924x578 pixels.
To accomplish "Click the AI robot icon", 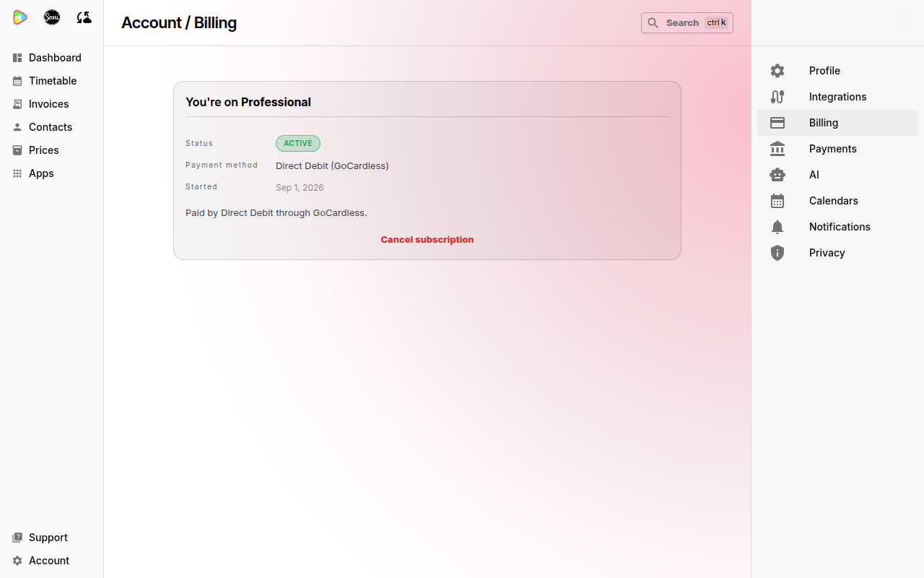I will (777, 175).
